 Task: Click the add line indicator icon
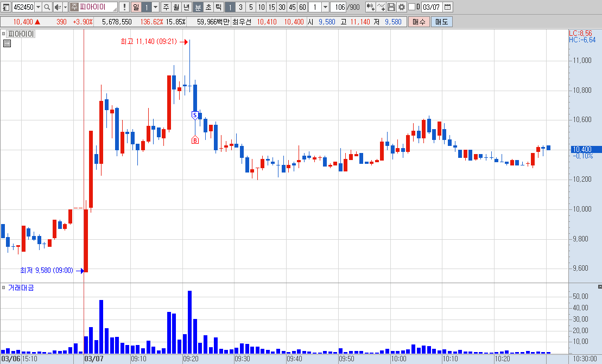381,7
